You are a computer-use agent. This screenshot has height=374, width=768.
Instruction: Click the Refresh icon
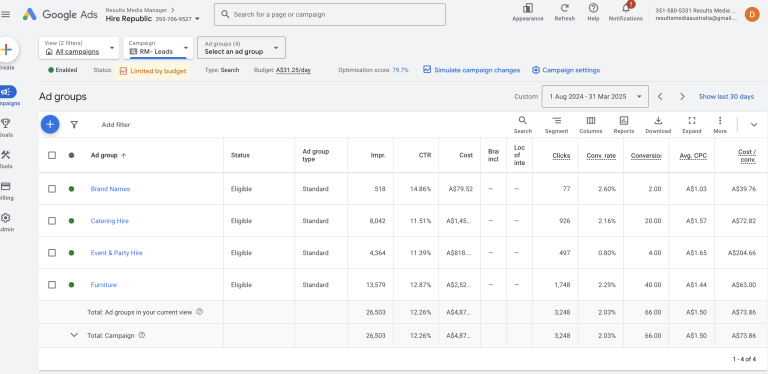pos(565,8)
